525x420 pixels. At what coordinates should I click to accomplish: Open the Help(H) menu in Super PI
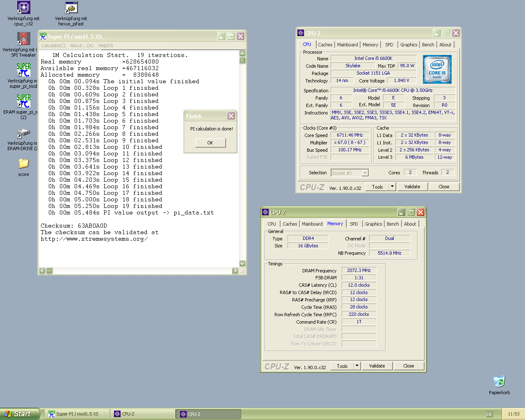coord(105,46)
